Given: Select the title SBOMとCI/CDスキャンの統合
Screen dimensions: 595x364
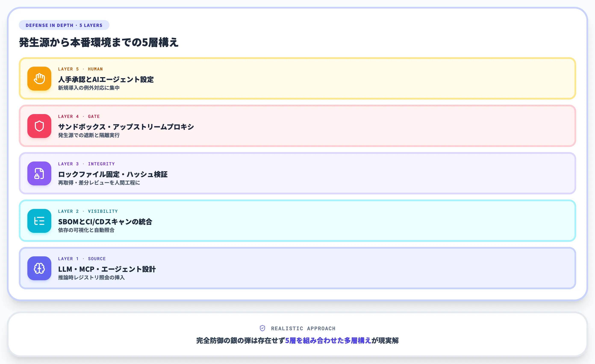Looking at the screenshot, I should point(105,222).
